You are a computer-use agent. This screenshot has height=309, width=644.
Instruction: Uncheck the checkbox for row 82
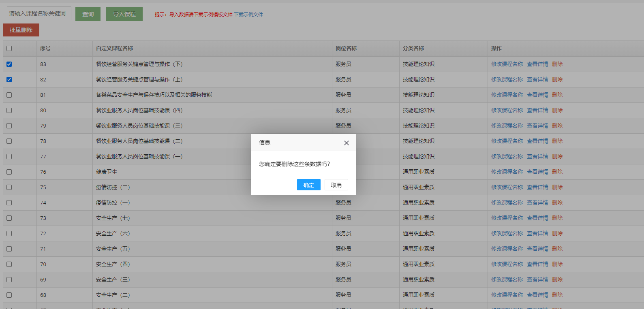tap(9, 79)
